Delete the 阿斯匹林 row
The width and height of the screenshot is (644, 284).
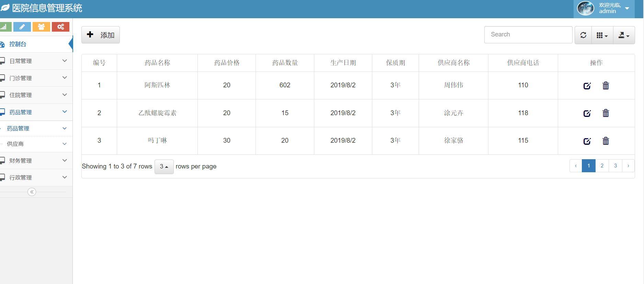[x=606, y=86]
